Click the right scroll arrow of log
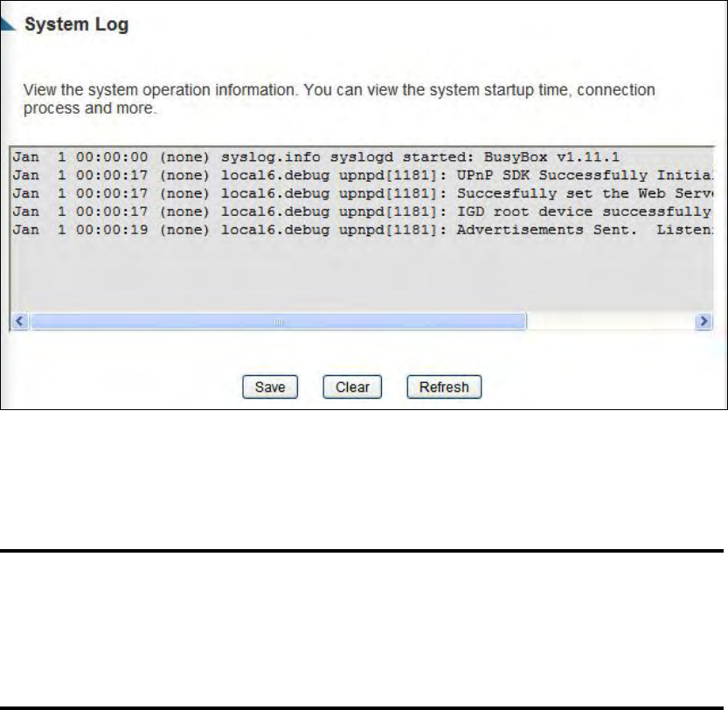This screenshot has width=728, height=710. point(704,321)
